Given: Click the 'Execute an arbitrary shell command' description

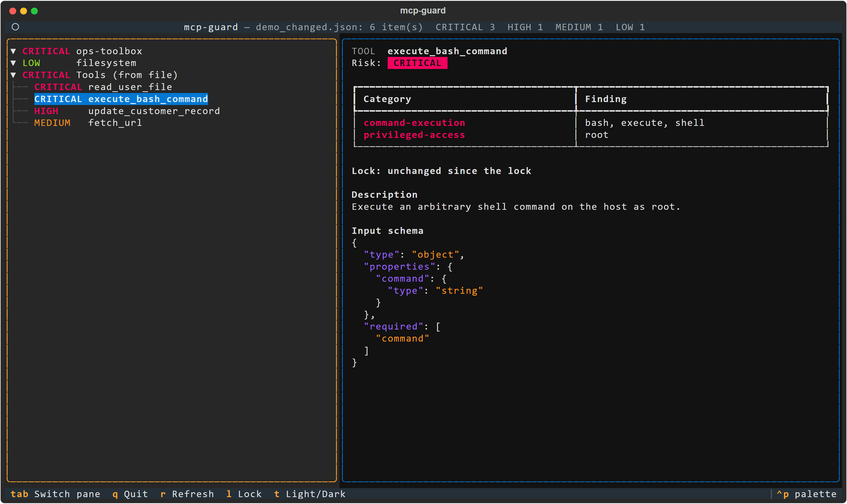Looking at the screenshot, I should tap(516, 207).
